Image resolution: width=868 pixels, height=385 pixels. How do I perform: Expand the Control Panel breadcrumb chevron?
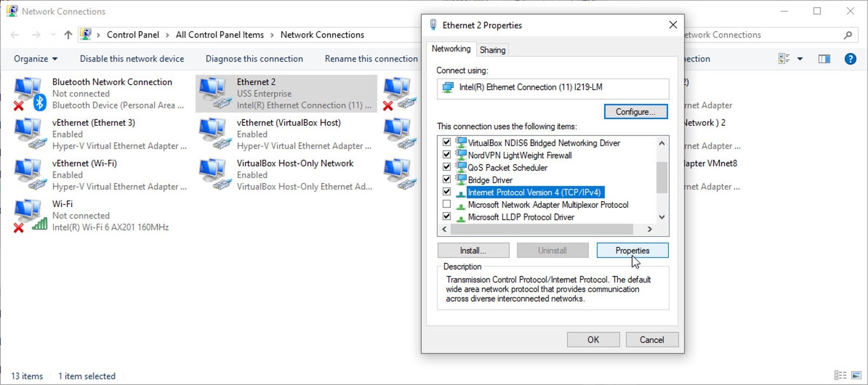click(x=168, y=35)
